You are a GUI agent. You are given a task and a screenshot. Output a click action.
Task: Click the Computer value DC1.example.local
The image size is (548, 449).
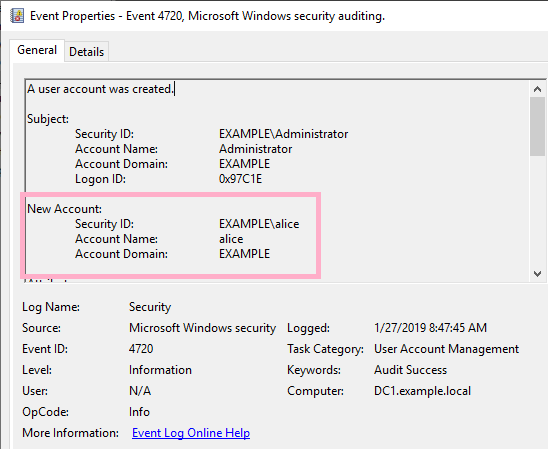click(x=422, y=391)
